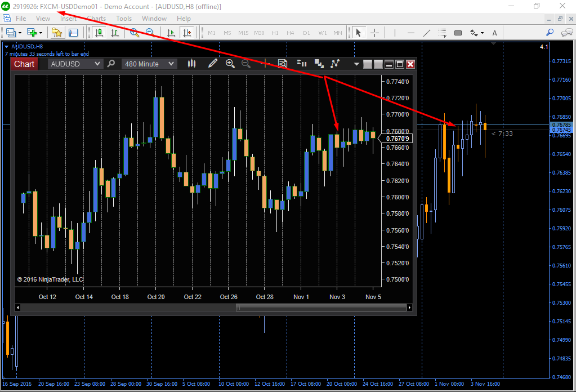This screenshot has width=576, height=392.
Task: Select the Crosshair tool
Action: [374, 33]
